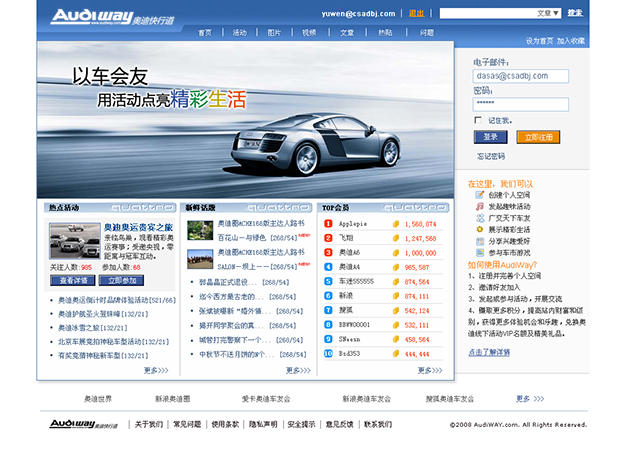Open the 图片 navigation tab
Image resolution: width=622 pixels, height=462 pixels.
click(274, 33)
